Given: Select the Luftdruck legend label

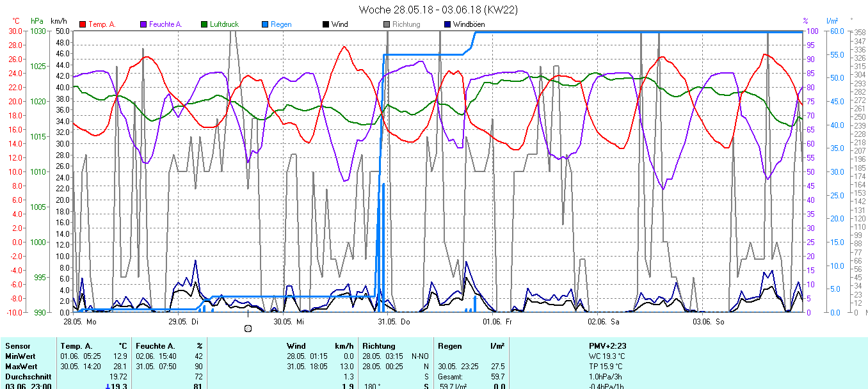Looking at the screenshot, I should (x=224, y=24).
